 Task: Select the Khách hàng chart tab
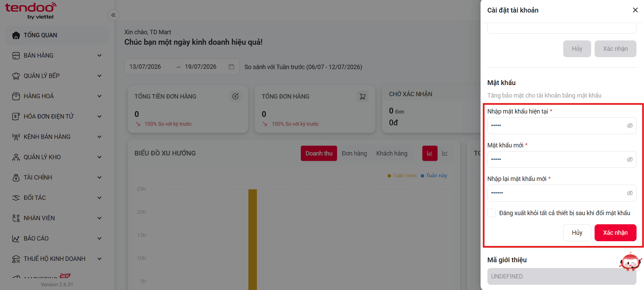point(392,153)
